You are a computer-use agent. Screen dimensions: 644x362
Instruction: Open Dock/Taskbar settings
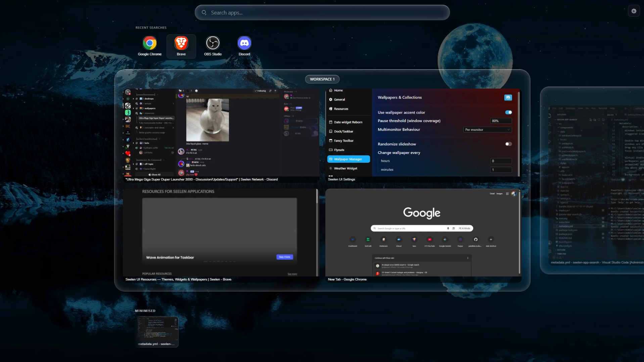tap(349, 132)
